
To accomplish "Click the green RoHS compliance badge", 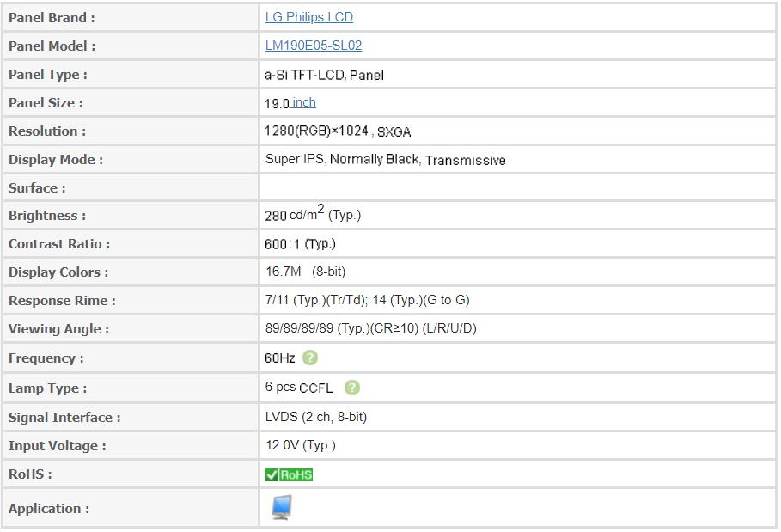I will [289, 474].
